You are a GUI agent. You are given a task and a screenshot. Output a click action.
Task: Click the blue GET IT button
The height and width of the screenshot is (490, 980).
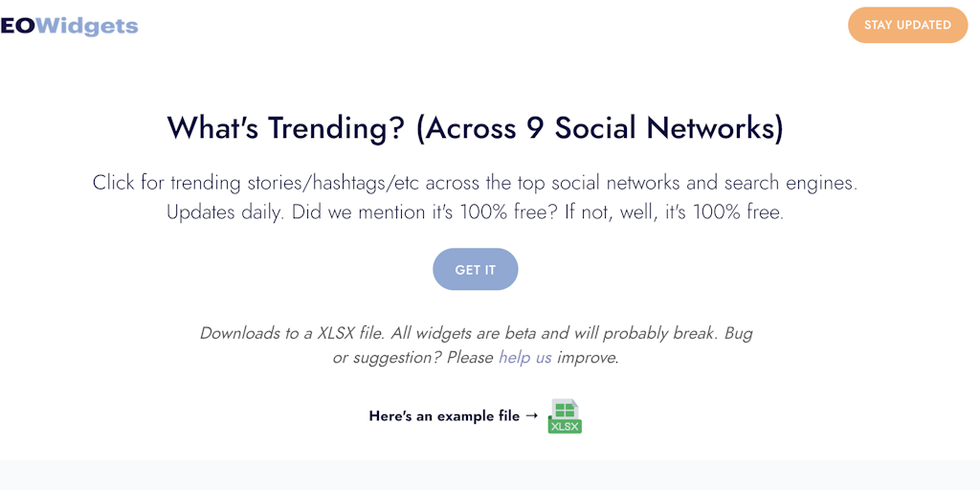pyautogui.click(x=475, y=270)
